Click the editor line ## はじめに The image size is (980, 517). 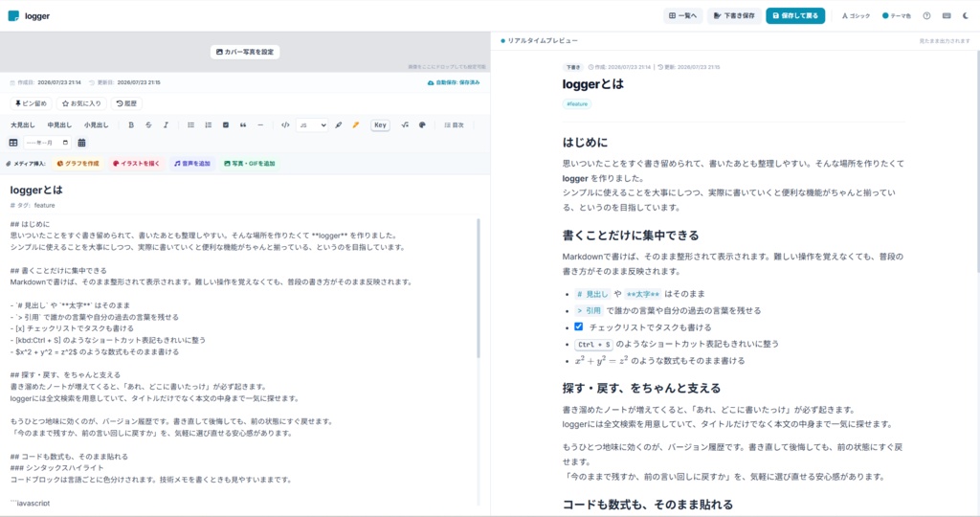tap(30, 224)
